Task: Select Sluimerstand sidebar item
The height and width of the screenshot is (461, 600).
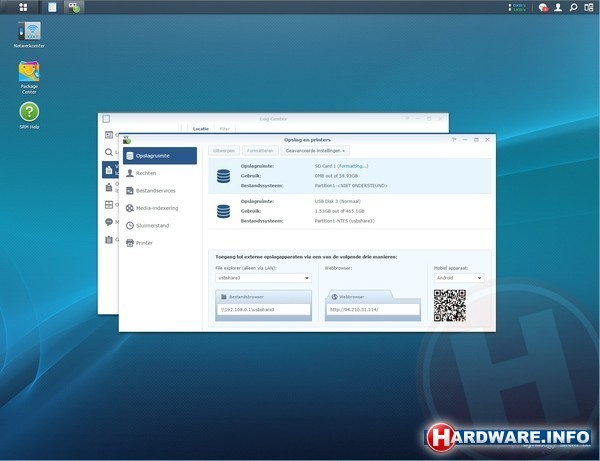Action: (x=160, y=225)
